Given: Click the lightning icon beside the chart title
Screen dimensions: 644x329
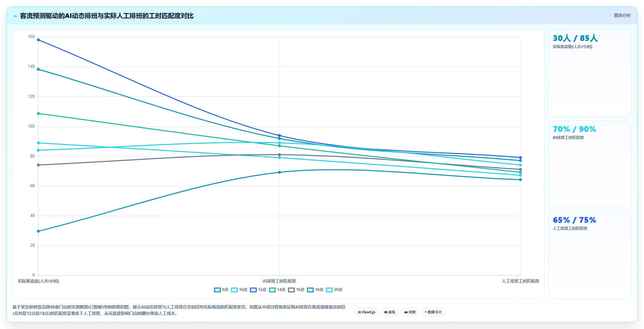Looking at the screenshot, I should tap(15, 16).
